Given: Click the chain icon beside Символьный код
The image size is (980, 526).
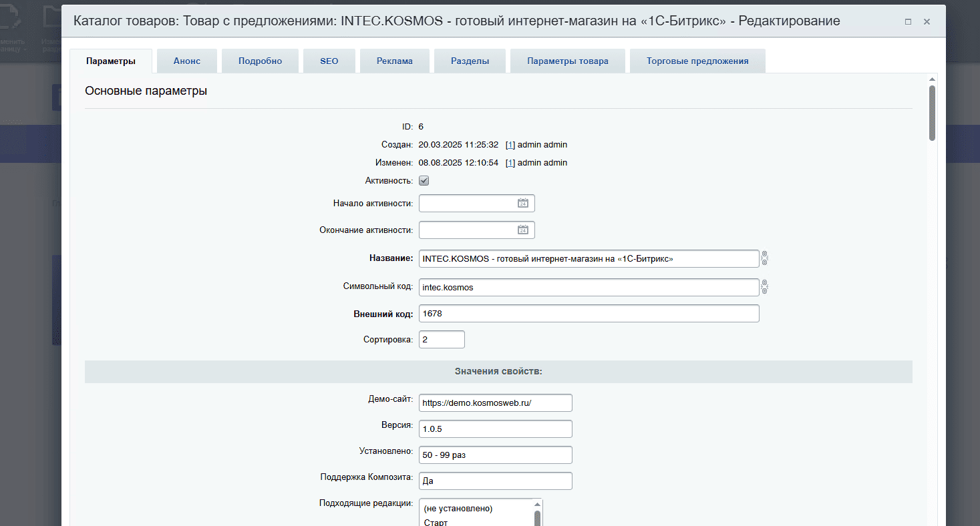Looking at the screenshot, I should 765,287.
